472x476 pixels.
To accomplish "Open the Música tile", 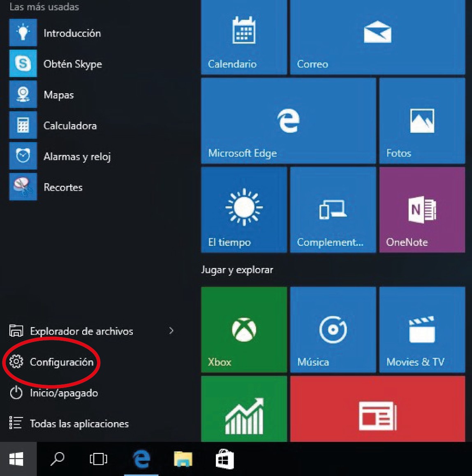I will click(x=333, y=330).
